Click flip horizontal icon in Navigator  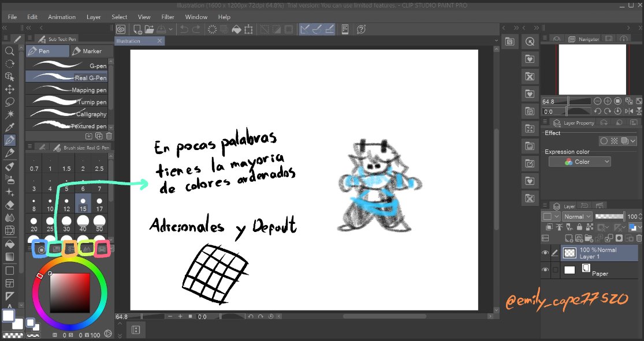[x=629, y=111]
